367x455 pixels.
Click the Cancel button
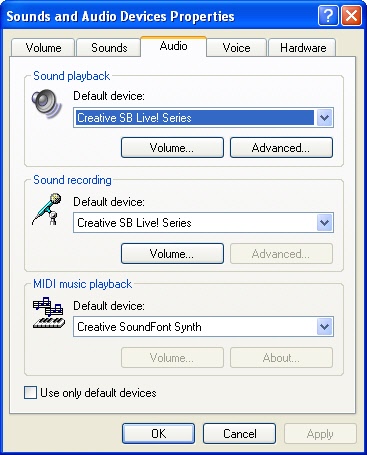click(239, 433)
